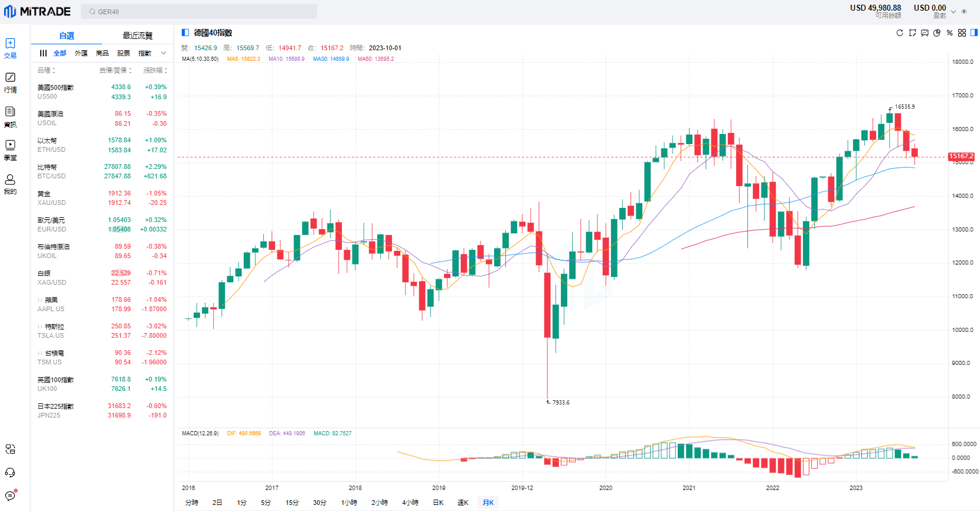Sort the watchlist by 漲跌幅 column
This screenshot has height=512, width=980.
(155, 70)
